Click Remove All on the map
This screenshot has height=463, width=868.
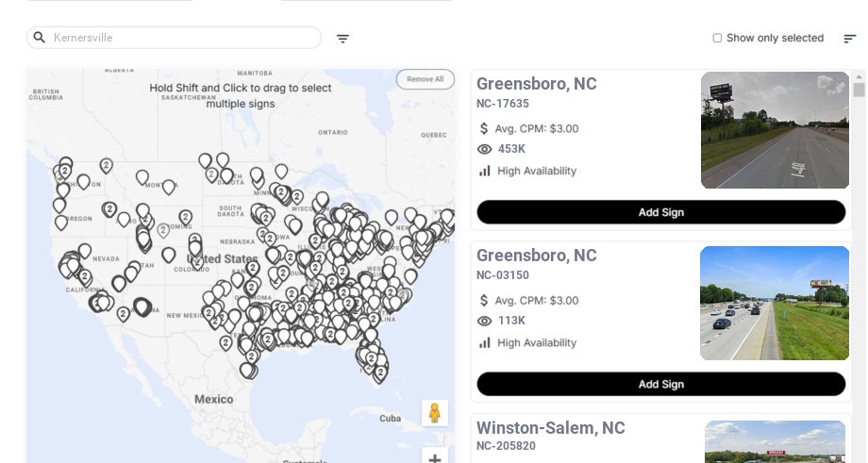click(425, 79)
